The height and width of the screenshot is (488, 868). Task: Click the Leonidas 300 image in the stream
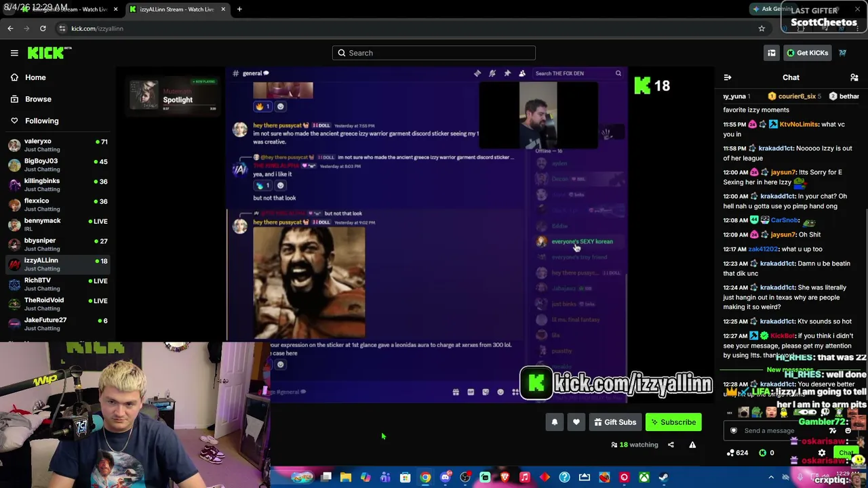coord(309,282)
